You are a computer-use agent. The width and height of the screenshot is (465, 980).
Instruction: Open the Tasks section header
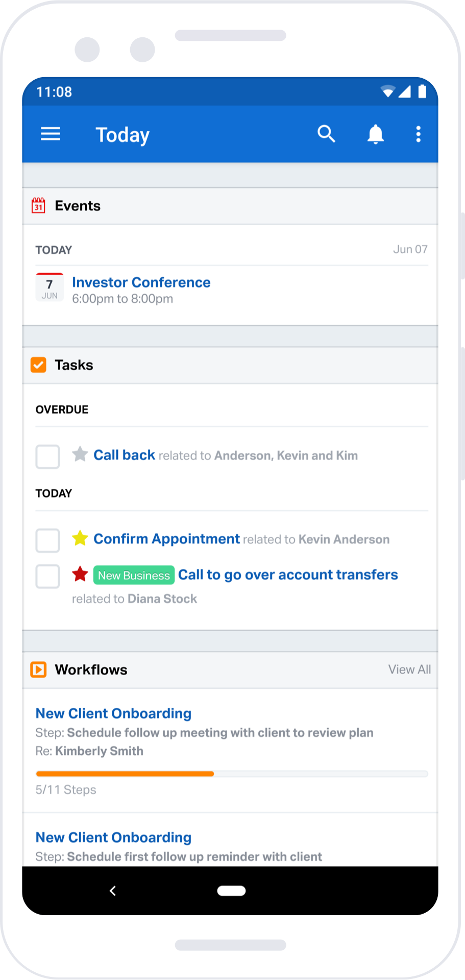click(230, 365)
